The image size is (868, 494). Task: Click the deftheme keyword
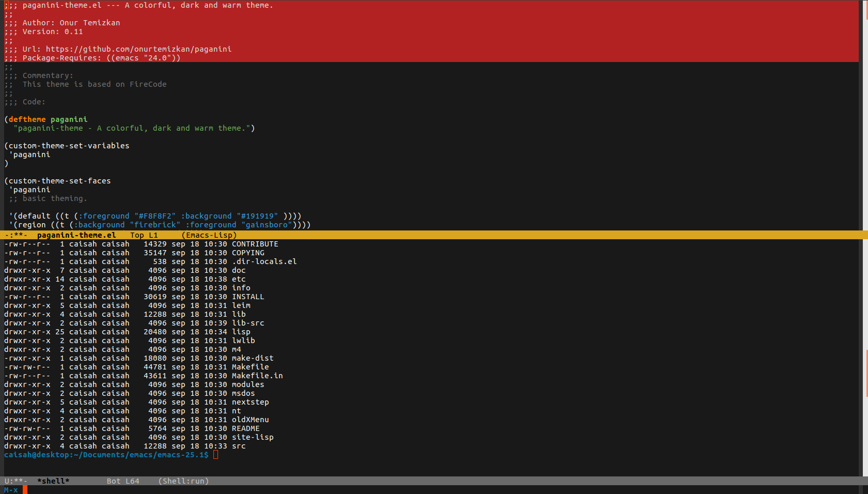tap(27, 119)
